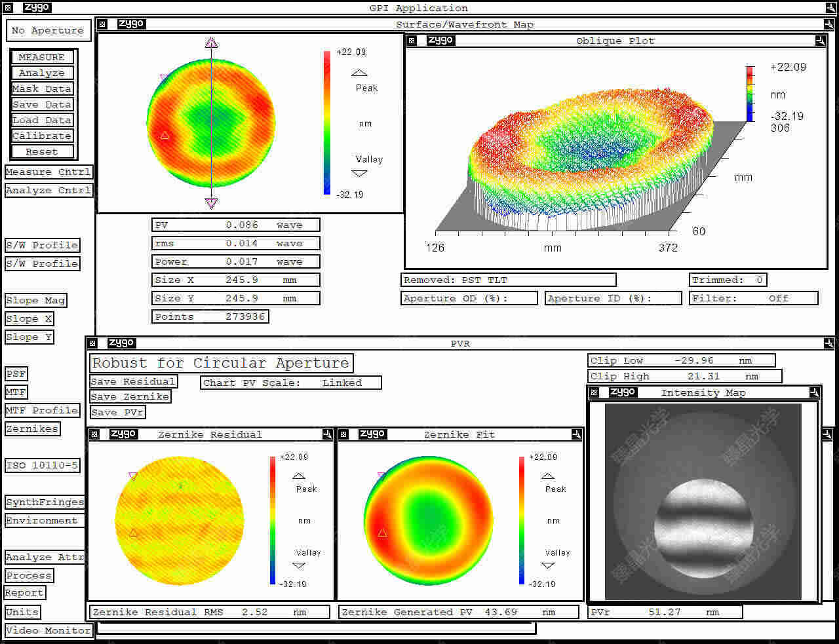Toggle the Robust for Circular Aperture mode
839x644 pixels.
pos(221,363)
